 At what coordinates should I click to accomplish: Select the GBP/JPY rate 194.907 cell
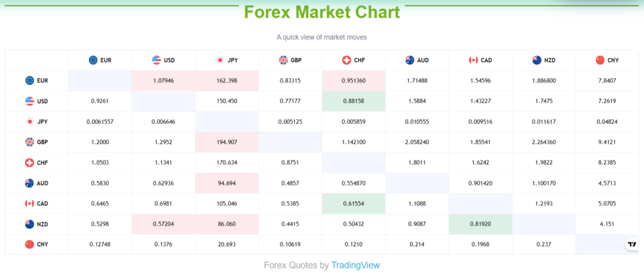pyautogui.click(x=226, y=142)
